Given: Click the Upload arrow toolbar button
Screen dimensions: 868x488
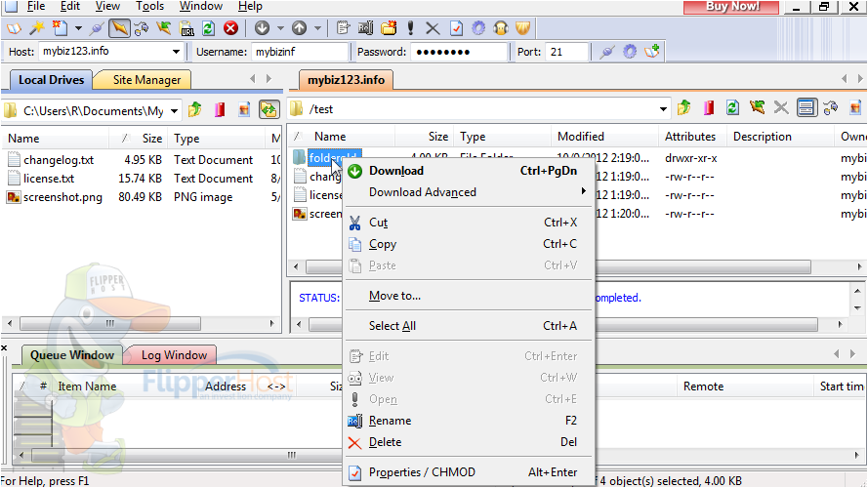Looking at the screenshot, I should (x=299, y=27).
